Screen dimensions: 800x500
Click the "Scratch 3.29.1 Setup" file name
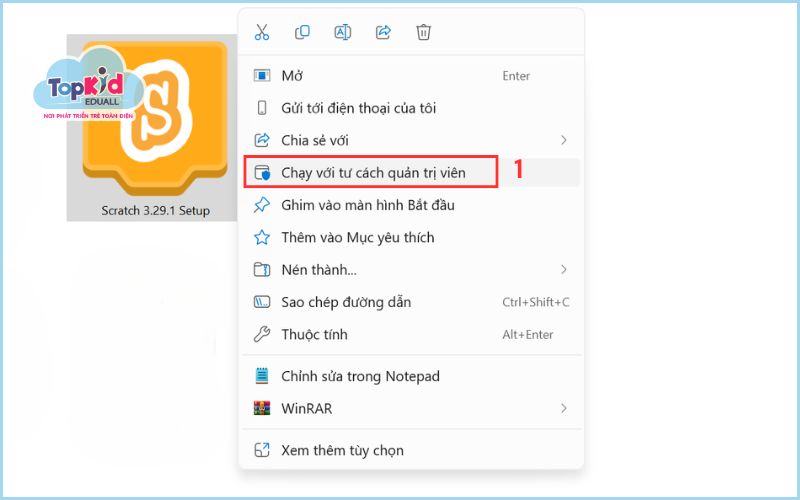coord(156,211)
